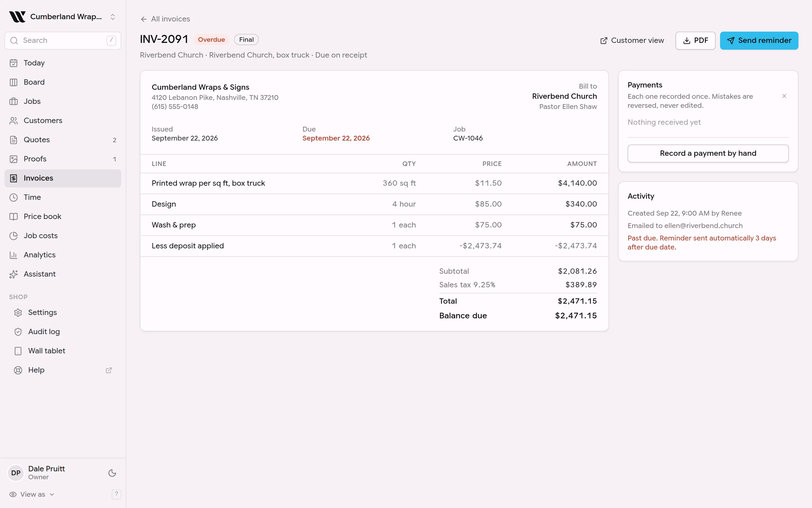Open Price book via book icon
Viewport: 812px width, 508px height.
click(14, 216)
